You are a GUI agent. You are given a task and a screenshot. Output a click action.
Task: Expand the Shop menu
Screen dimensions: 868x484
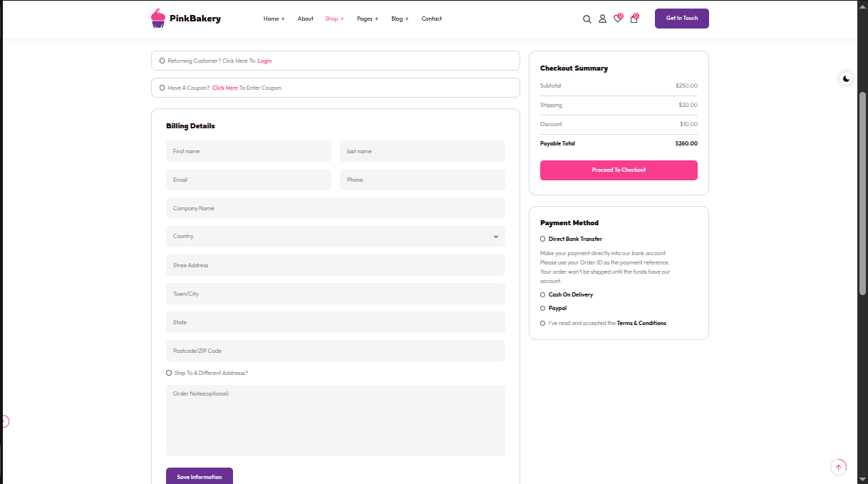point(334,19)
